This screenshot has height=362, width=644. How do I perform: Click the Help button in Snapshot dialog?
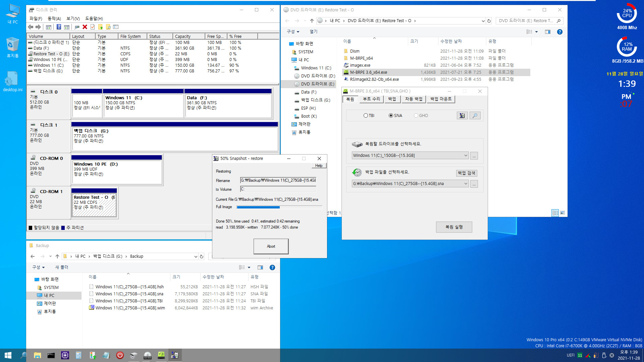pyautogui.click(x=319, y=166)
